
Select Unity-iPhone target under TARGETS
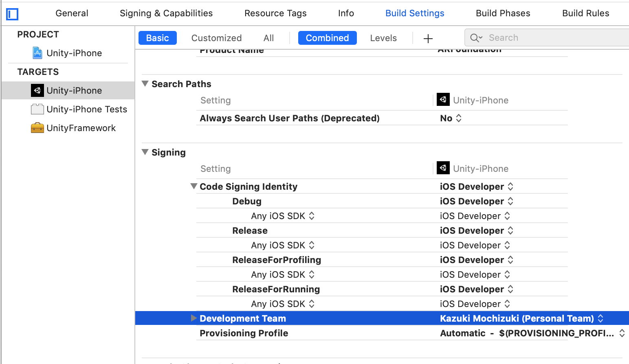click(74, 90)
